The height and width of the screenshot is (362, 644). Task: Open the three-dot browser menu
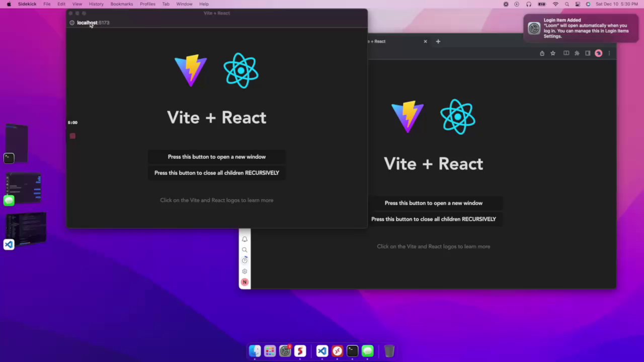pyautogui.click(x=609, y=53)
